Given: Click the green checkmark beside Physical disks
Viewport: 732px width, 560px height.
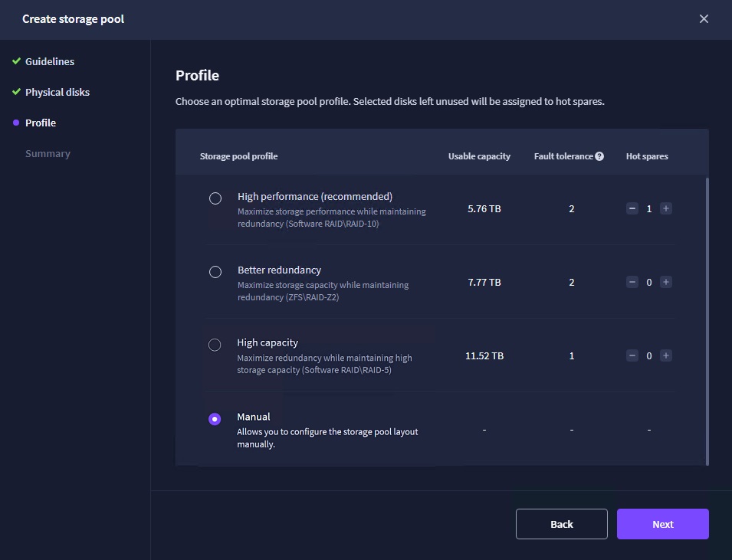Looking at the screenshot, I should [x=16, y=92].
